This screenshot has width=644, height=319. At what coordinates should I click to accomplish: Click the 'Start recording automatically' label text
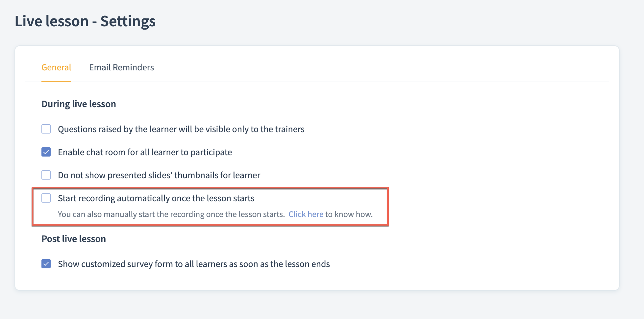[156, 198]
